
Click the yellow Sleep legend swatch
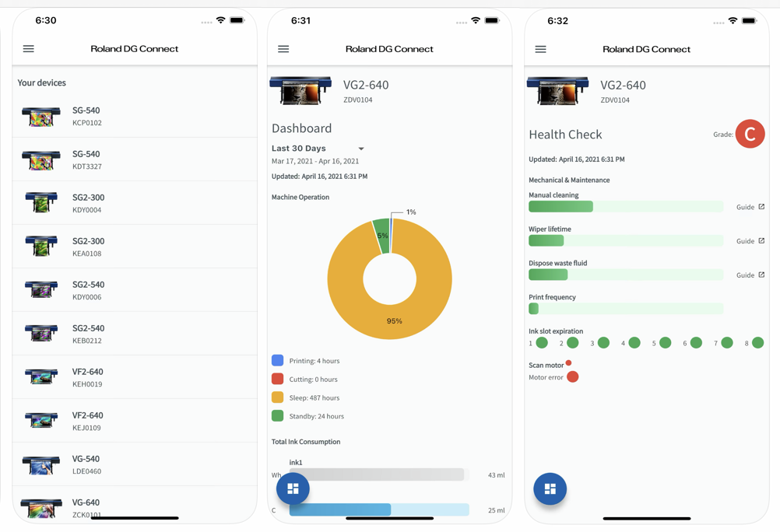point(278,397)
